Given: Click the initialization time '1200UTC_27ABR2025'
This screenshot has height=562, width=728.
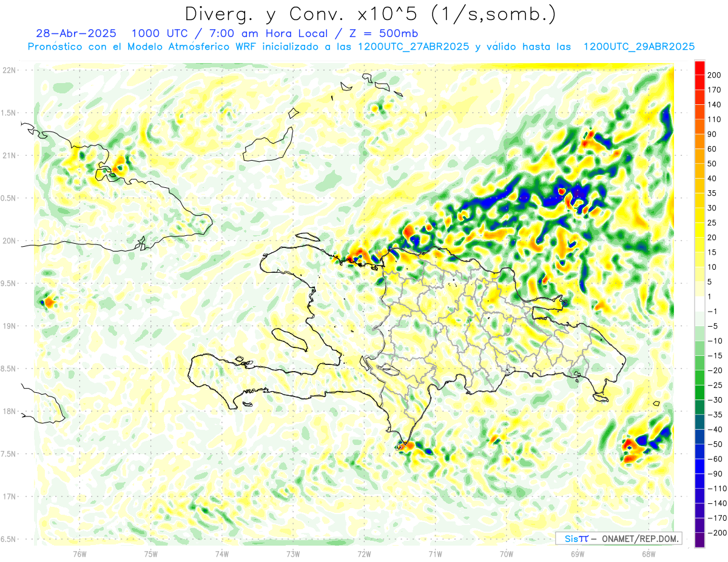Looking at the screenshot, I should click(x=413, y=47).
